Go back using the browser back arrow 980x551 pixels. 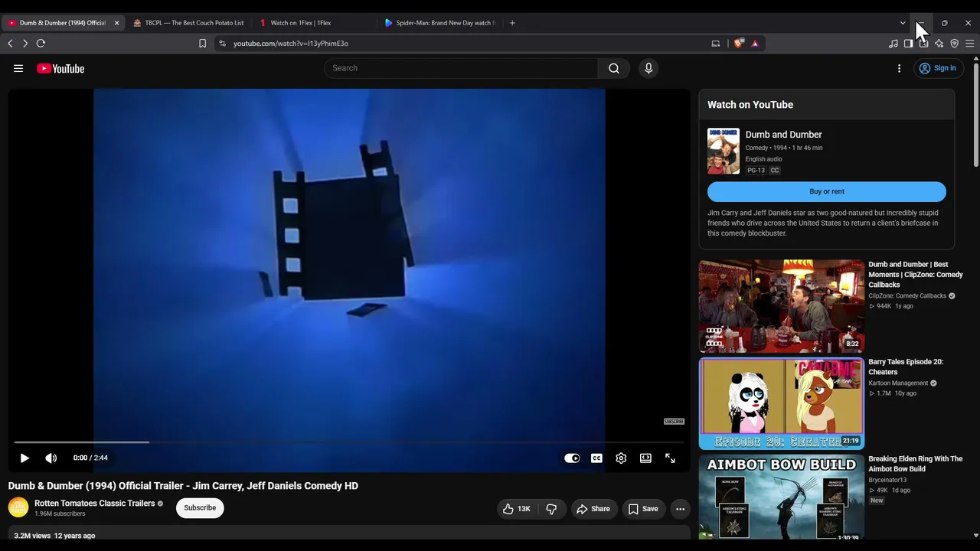(10, 44)
